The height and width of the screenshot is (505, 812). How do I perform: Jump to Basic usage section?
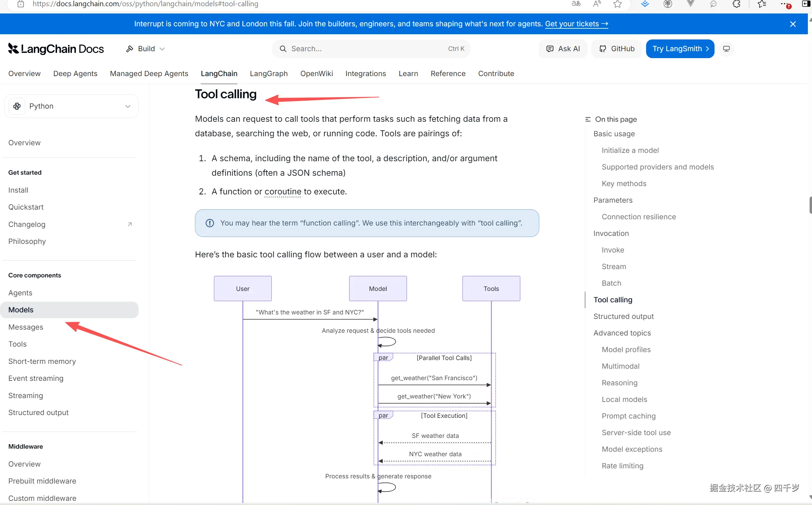614,134
